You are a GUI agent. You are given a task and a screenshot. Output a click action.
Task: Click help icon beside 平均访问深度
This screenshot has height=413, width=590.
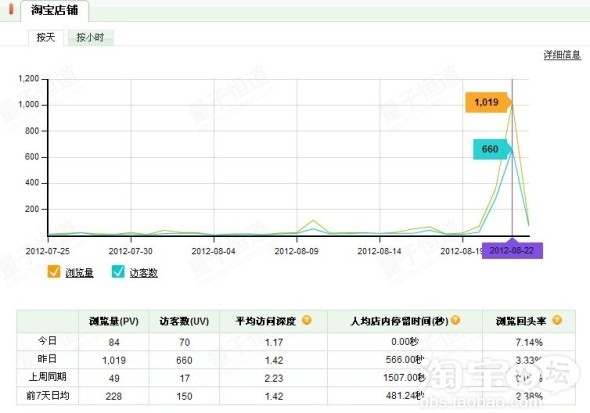[307, 320]
